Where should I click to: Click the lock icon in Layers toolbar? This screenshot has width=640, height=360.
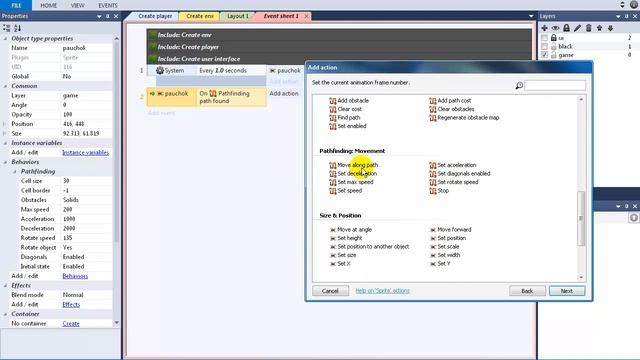566,28
